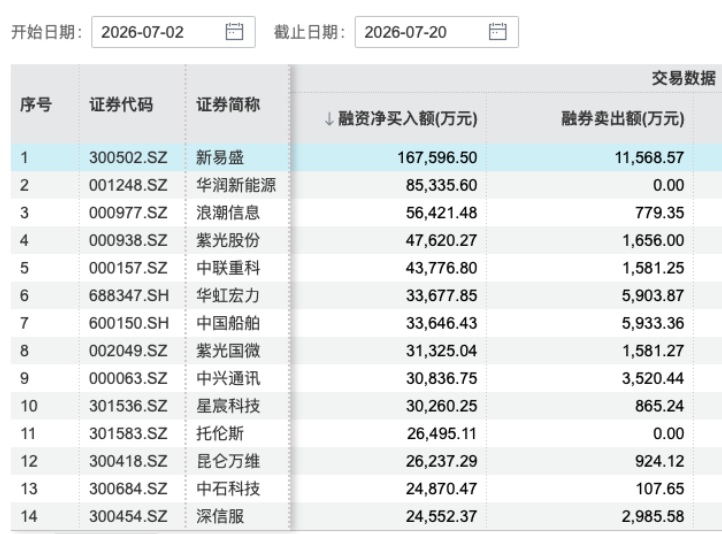Select stock name 华润新能源
Viewport: 722px width, 534px height.
click(x=236, y=185)
